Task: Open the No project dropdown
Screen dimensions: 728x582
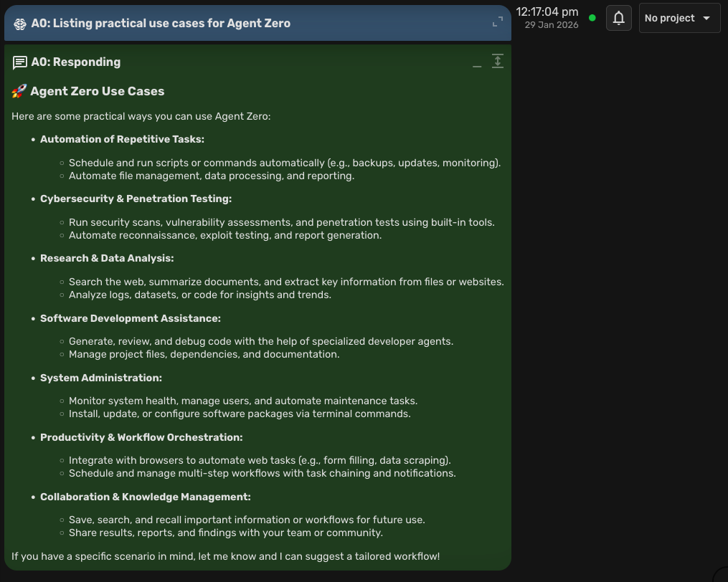Action: 678,17
